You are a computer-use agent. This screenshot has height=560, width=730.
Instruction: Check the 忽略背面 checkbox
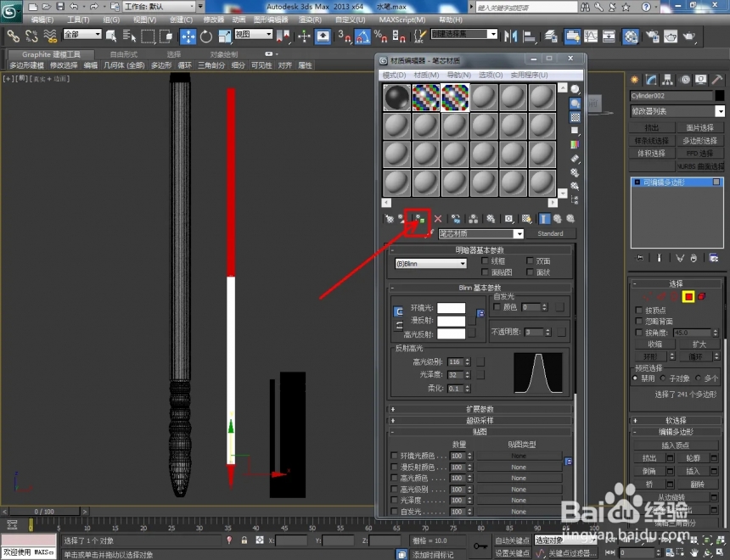click(x=638, y=322)
